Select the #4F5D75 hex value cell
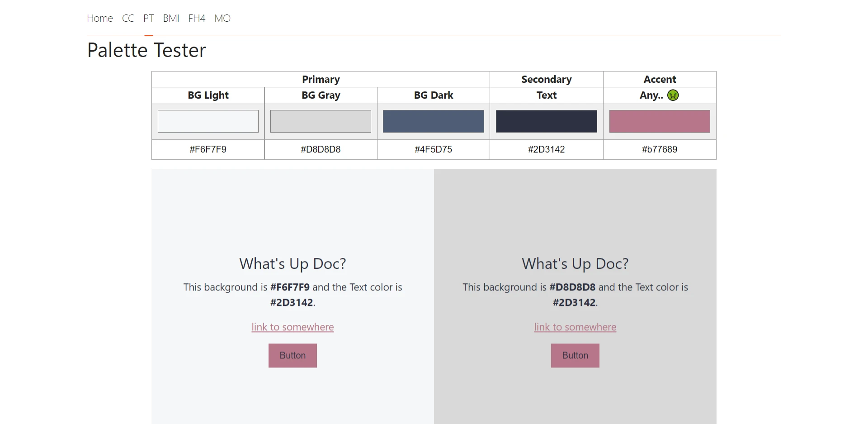This screenshot has height=424, width=868. coord(434,149)
